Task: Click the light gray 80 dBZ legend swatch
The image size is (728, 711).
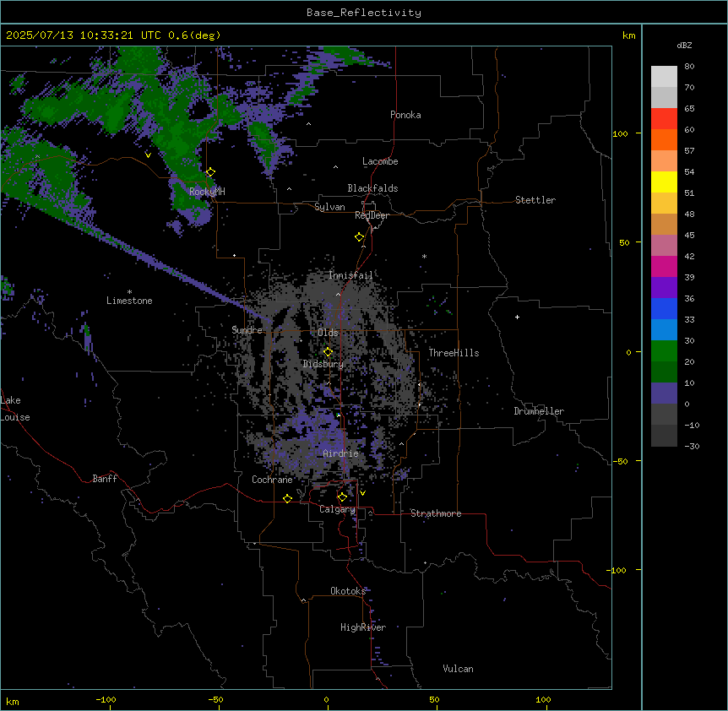Action: coord(664,77)
